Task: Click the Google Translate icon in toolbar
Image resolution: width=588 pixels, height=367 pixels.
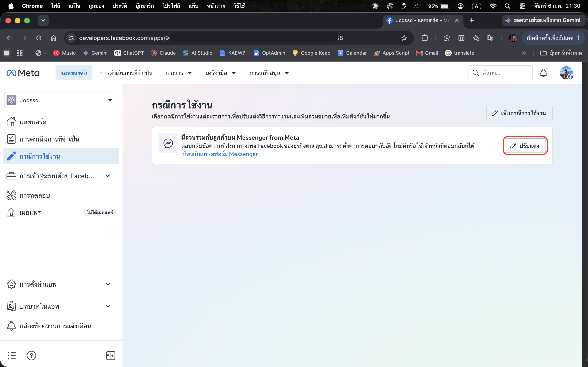Action: [491, 38]
